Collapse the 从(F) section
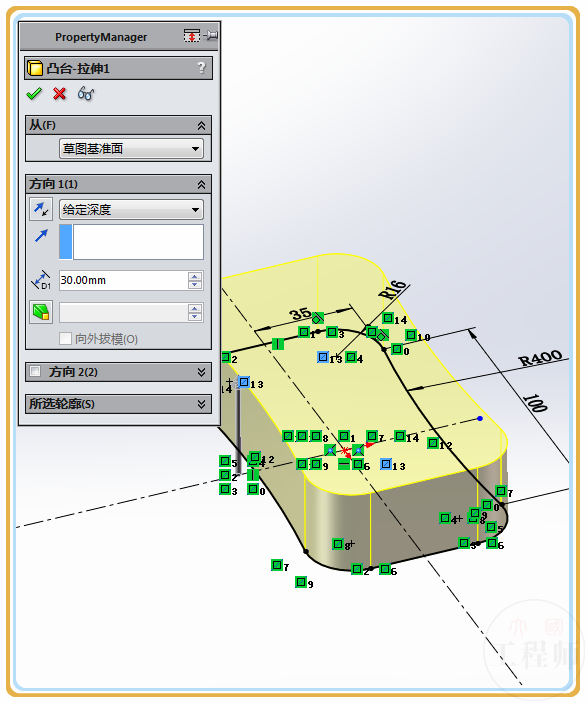The height and width of the screenshot is (704, 588). (202, 126)
